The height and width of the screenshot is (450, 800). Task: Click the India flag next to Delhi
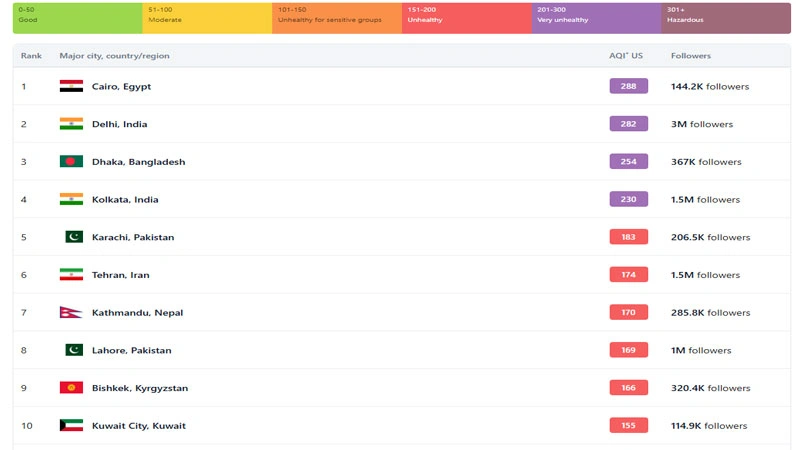coord(71,124)
